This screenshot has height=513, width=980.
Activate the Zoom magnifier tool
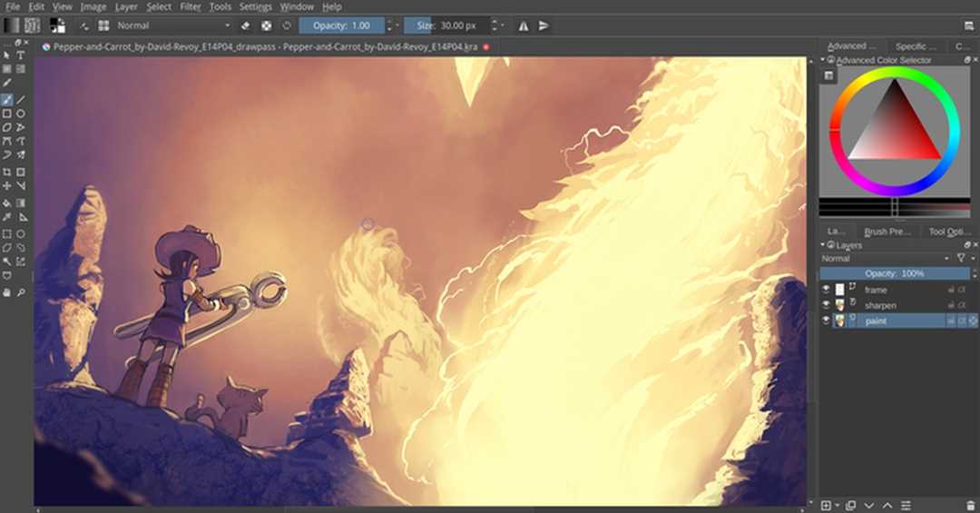21,292
